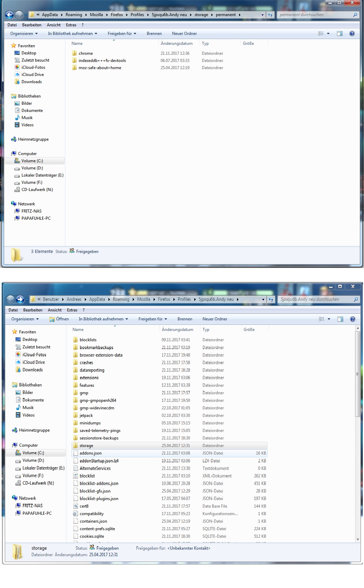Image resolution: width=364 pixels, height=588 pixels.
Task: Click view mode icon in top window
Action: 321,34
